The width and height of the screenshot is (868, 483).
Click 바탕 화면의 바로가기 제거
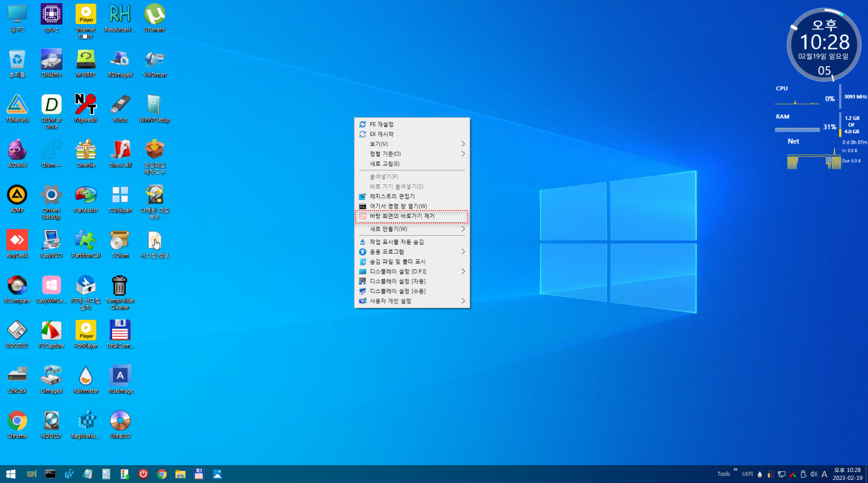(412, 216)
